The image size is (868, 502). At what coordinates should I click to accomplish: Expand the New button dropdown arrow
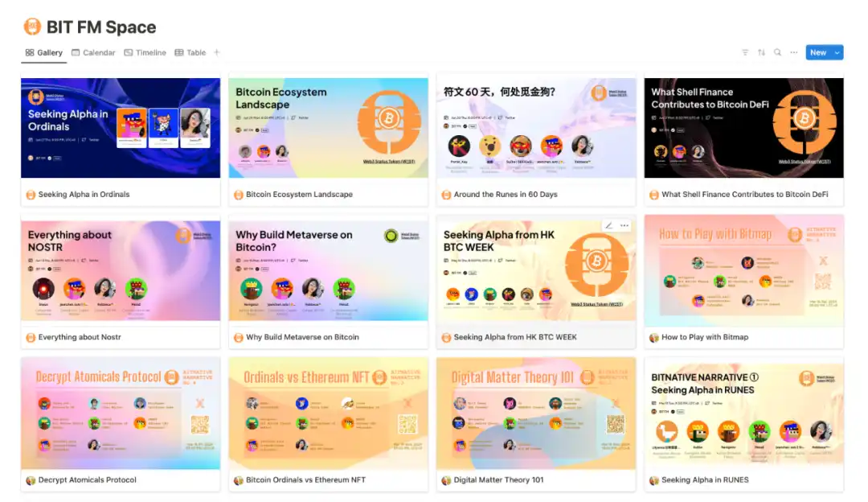(837, 52)
